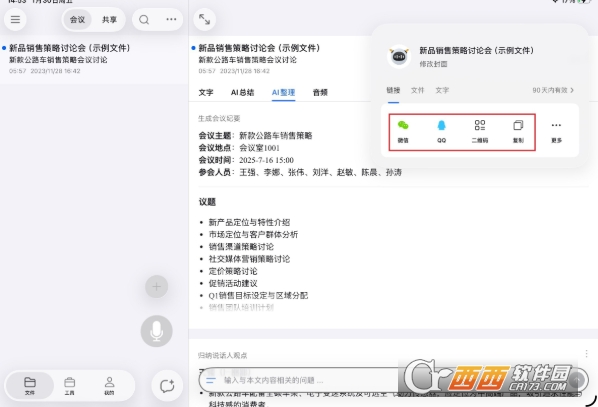Click the 会议地点 会议室1001 line
The width and height of the screenshot is (598, 407).
point(239,148)
